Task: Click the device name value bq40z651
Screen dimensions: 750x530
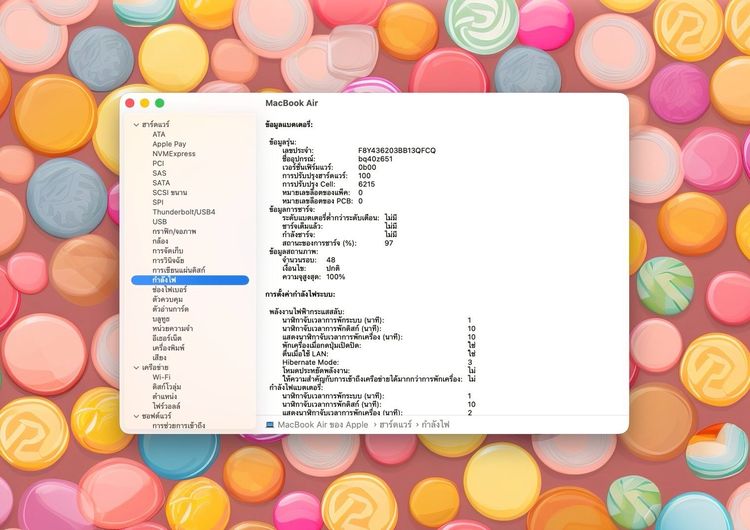Action: tap(375, 159)
